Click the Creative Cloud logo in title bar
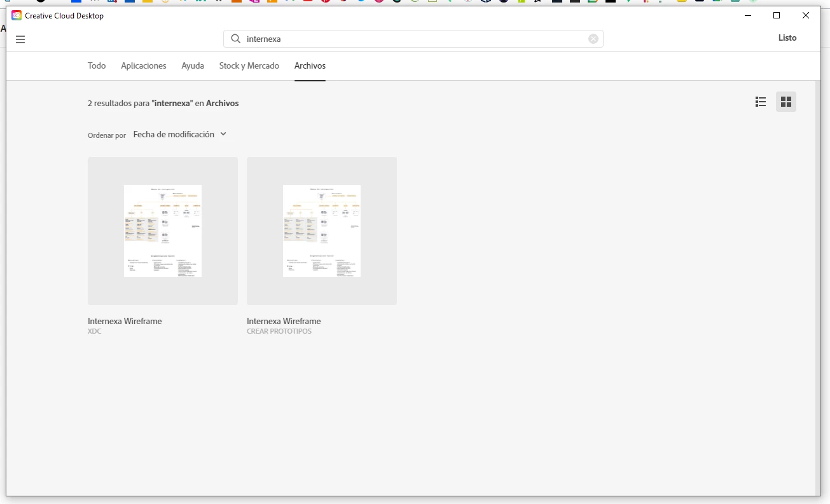Screen dimensions: 830x504 pos(17,15)
